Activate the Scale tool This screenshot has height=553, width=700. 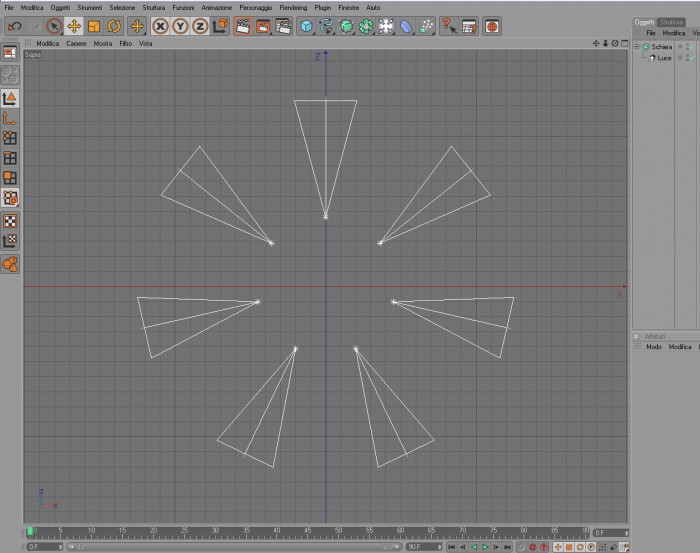pos(94,26)
